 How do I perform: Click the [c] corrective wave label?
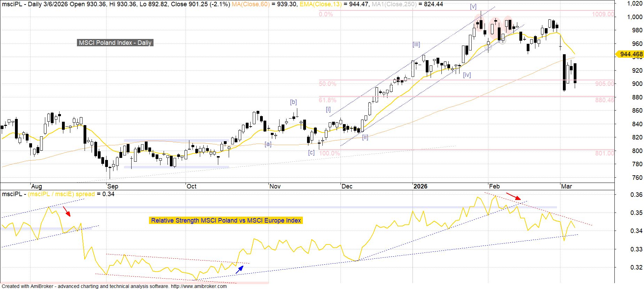point(311,152)
